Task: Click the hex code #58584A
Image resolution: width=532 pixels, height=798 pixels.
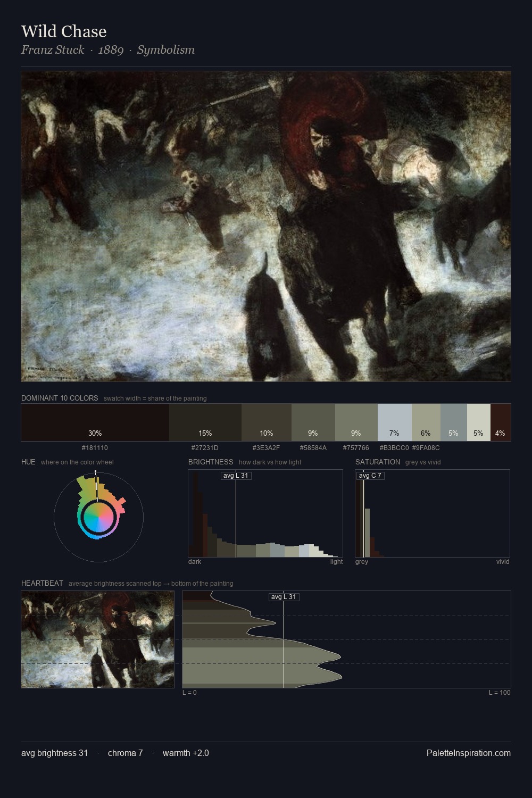Action: 313,448
